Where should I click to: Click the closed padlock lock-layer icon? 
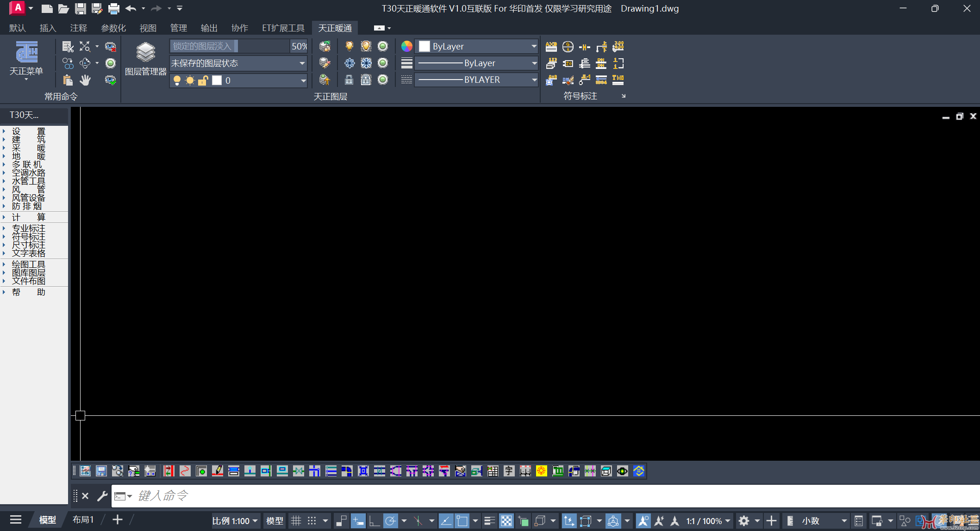coord(349,80)
